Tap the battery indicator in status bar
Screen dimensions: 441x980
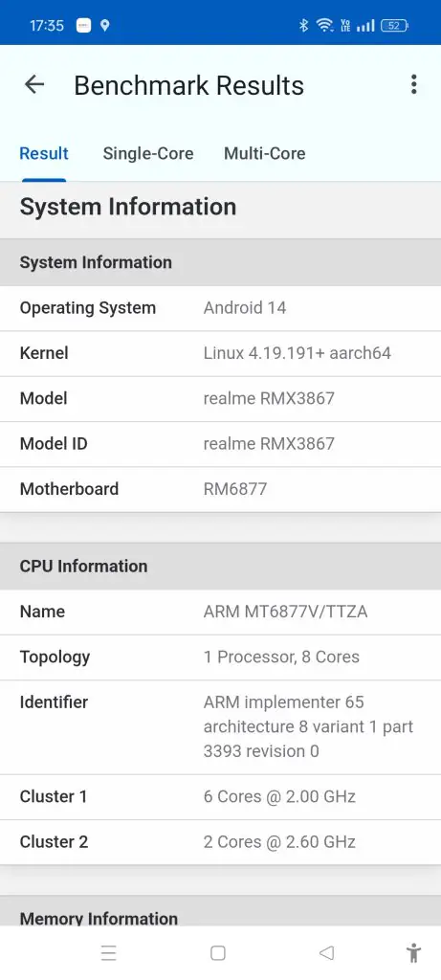pos(395,26)
